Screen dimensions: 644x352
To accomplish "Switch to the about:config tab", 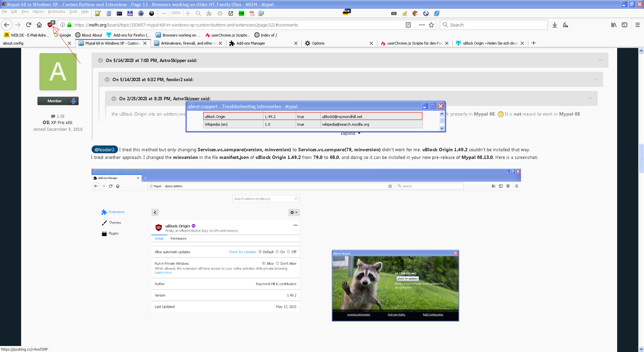I will [x=38, y=43].
